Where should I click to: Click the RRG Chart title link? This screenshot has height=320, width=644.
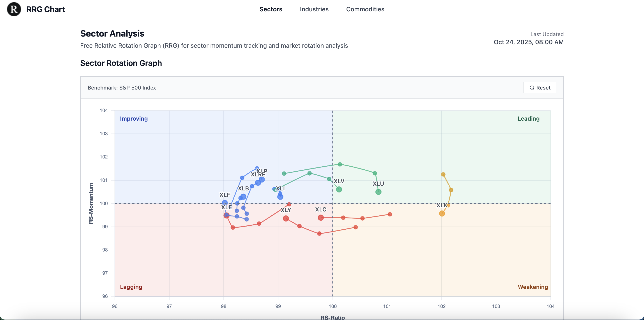[x=46, y=9]
